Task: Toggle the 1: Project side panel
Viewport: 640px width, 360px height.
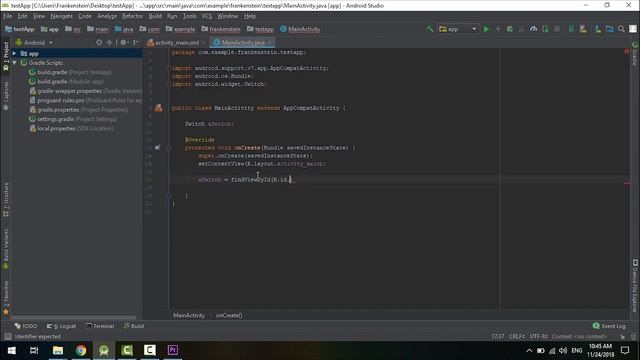Action: tap(6, 56)
